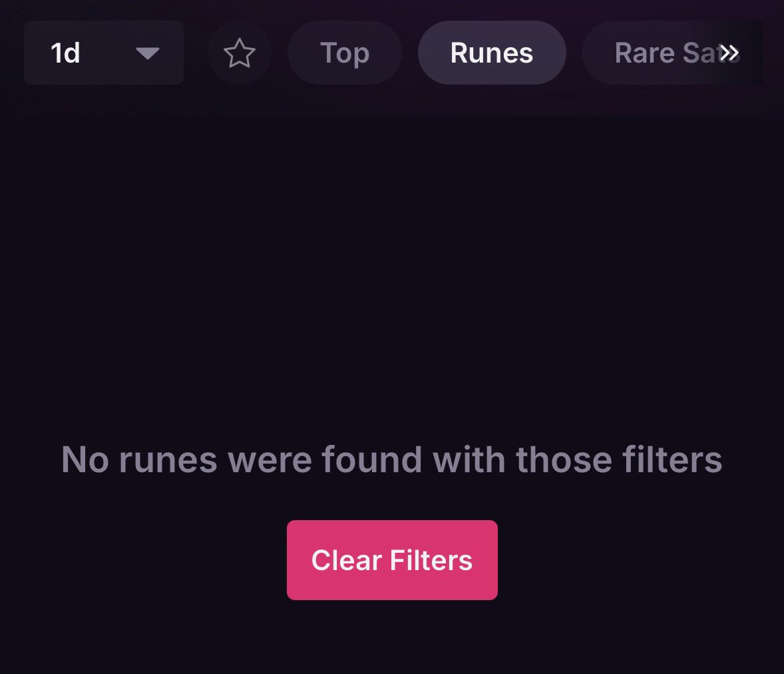784x674 pixels.
Task: Open the Rare Sats tab
Action: click(656, 53)
